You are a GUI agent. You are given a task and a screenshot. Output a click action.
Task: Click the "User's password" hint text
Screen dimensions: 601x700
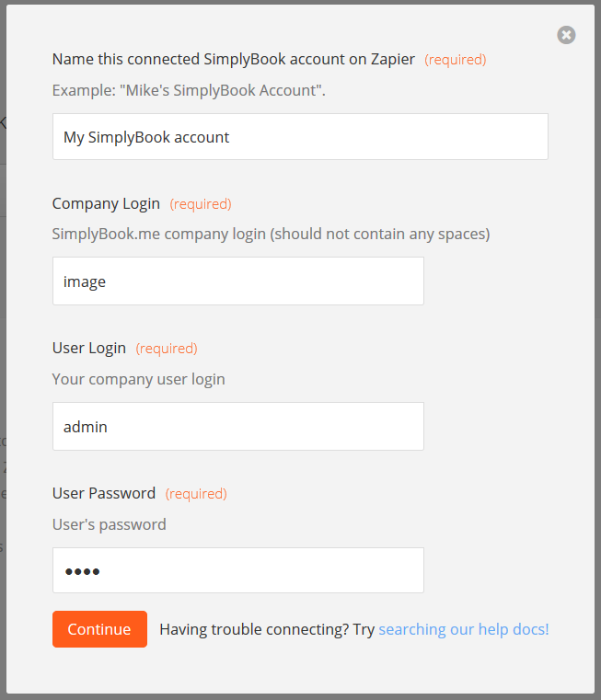109,524
